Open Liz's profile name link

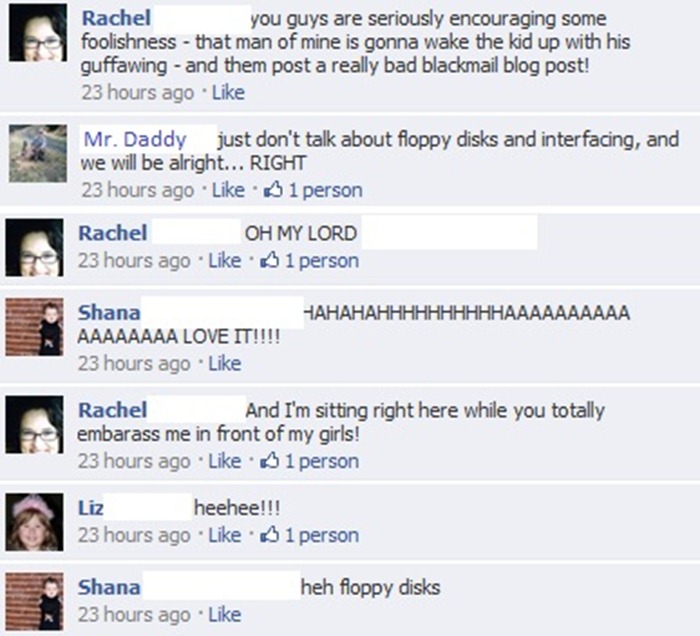pyautogui.click(x=91, y=508)
